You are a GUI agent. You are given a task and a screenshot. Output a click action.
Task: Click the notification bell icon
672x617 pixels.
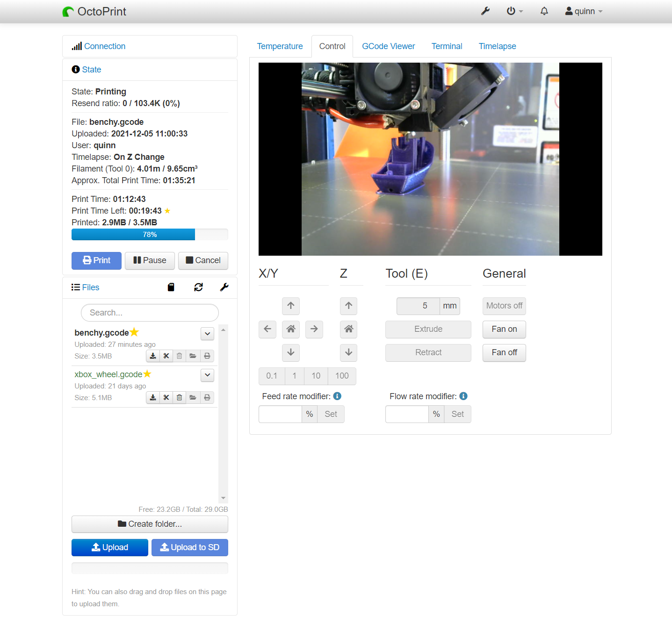(x=544, y=11)
